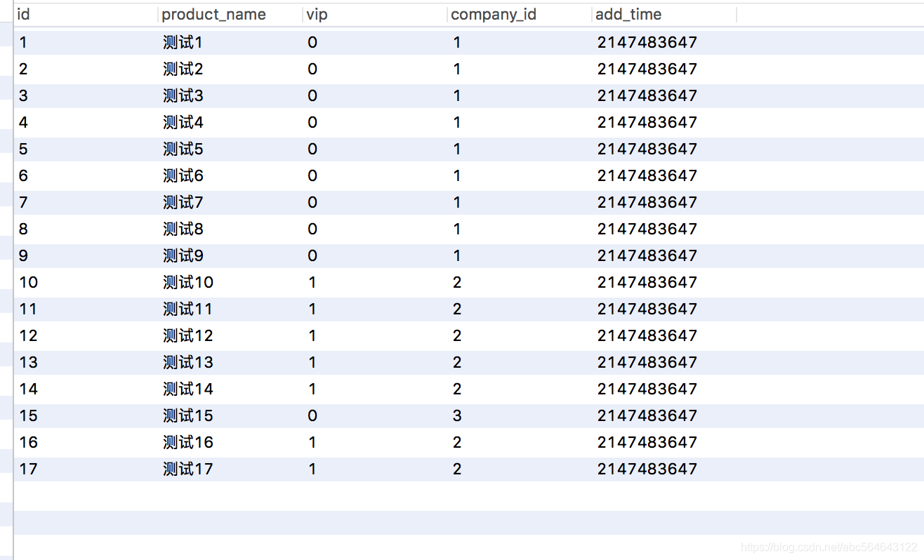Click company_id value in row 测试16
The width and height of the screenshot is (924, 560).
457,443
